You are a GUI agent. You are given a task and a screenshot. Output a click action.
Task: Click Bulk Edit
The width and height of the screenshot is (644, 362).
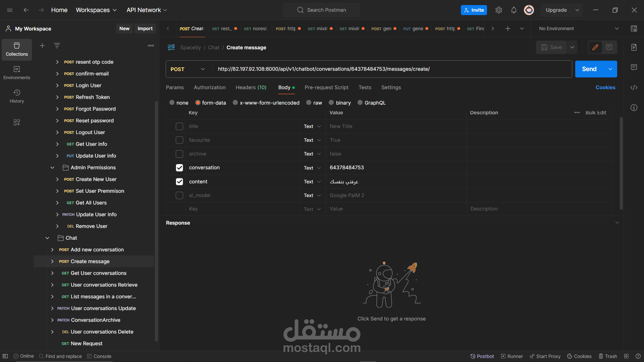tap(596, 113)
